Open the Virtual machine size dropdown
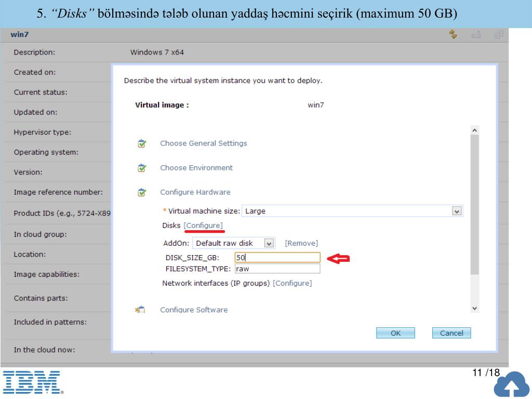Viewport: 532px width, 399px height. pyautogui.click(x=457, y=211)
